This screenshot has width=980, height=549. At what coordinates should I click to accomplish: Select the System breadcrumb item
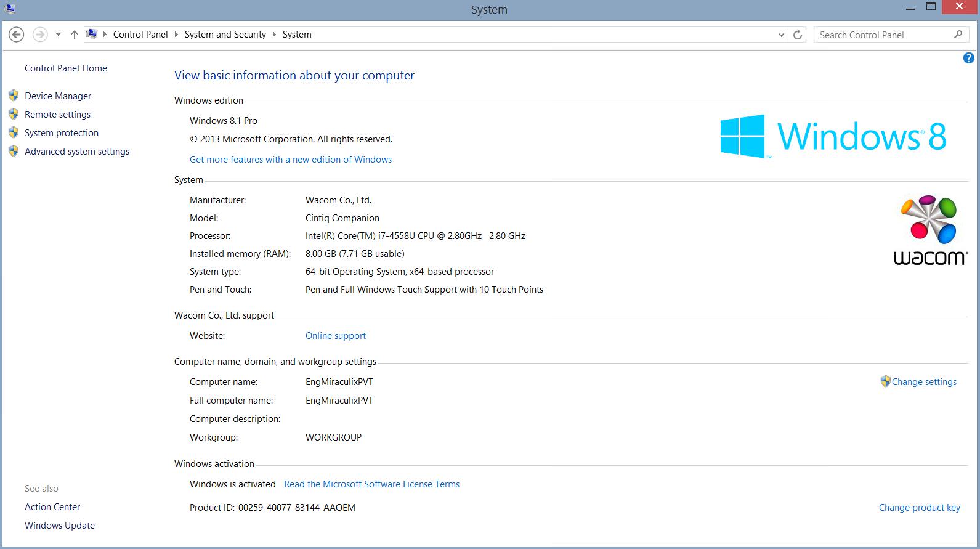(297, 35)
